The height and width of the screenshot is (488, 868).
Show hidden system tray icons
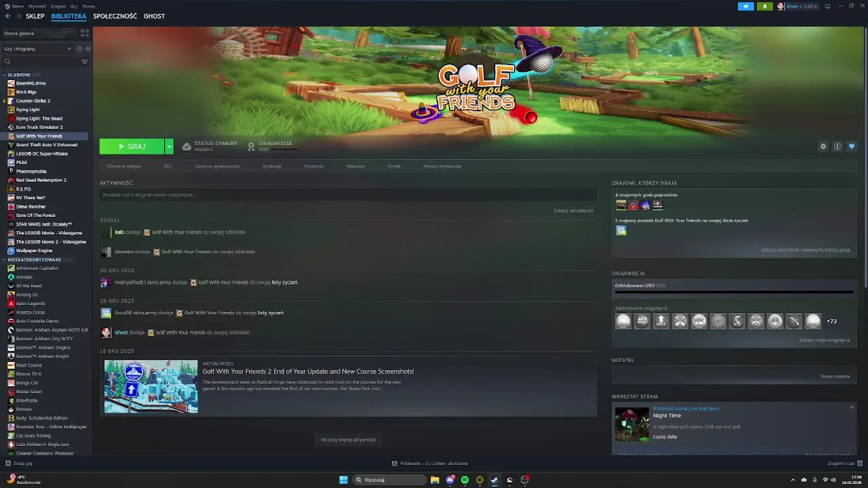coord(793,480)
